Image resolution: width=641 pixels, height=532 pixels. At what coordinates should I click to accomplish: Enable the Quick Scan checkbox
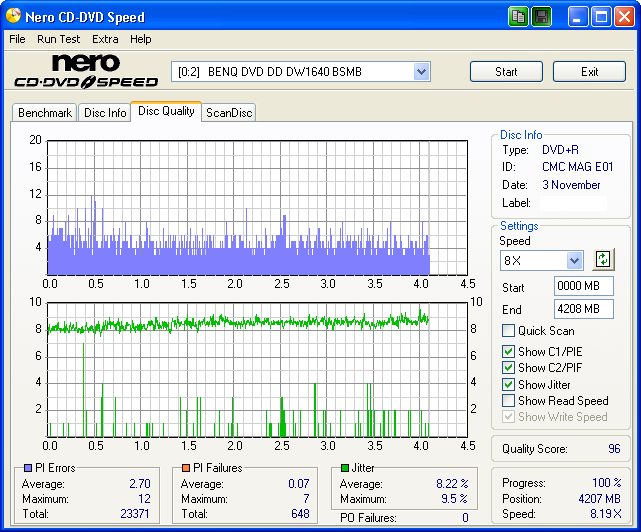pyautogui.click(x=509, y=331)
